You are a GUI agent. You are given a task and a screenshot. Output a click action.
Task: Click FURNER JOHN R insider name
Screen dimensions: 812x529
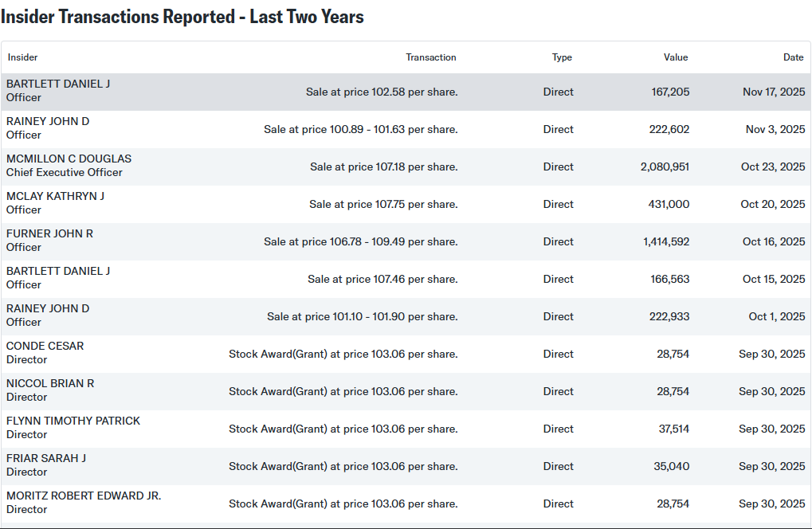49,233
